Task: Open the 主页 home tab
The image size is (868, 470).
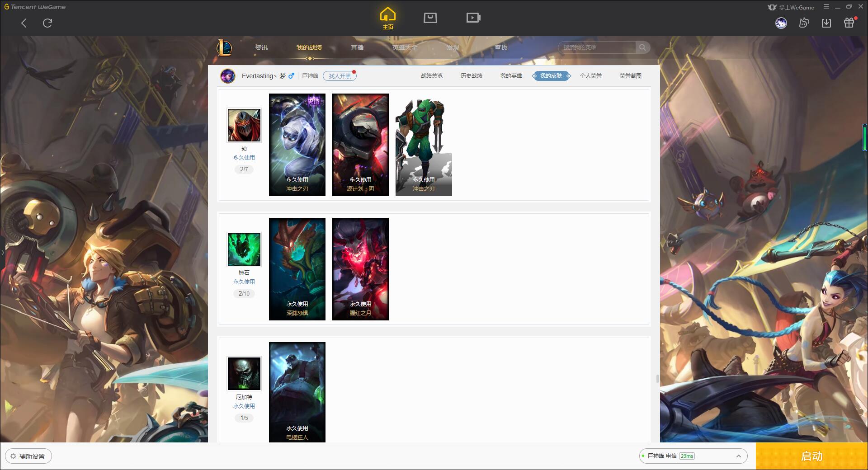Action: (x=387, y=18)
